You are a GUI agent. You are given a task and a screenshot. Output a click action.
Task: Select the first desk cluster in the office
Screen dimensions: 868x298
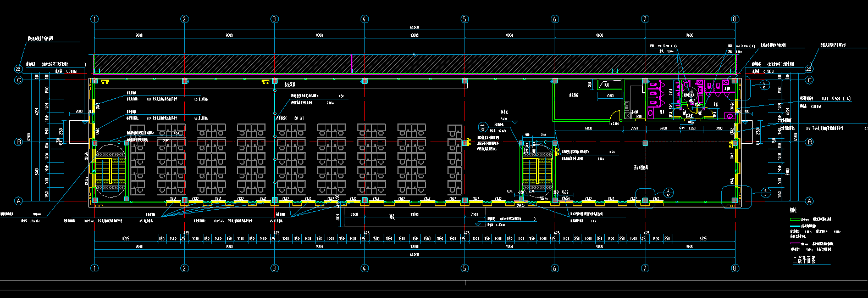(137, 159)
